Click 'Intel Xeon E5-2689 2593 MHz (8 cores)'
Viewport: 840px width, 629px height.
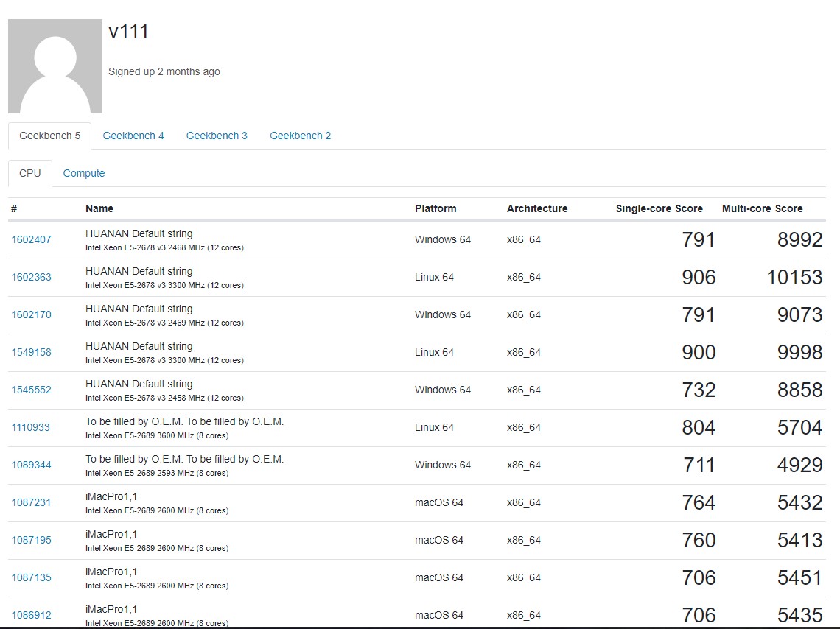pos(157,473)
